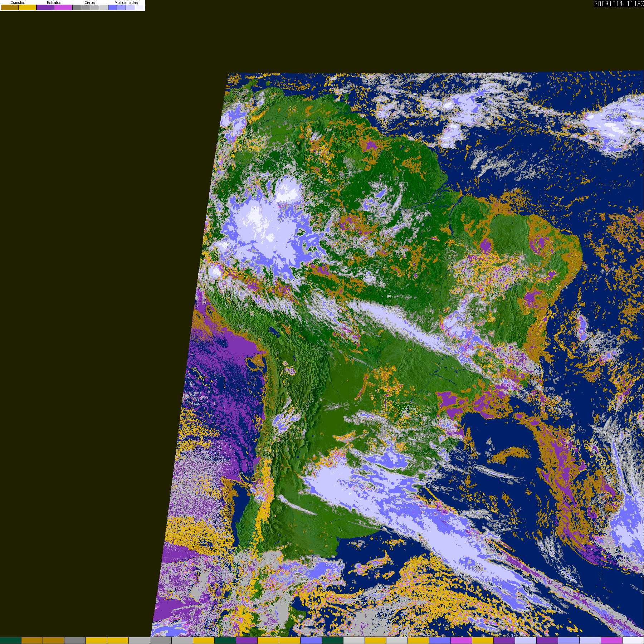Choose the second Multicamadas blue swatch
This screenshot has height=644, width=644.
(121, 7)
